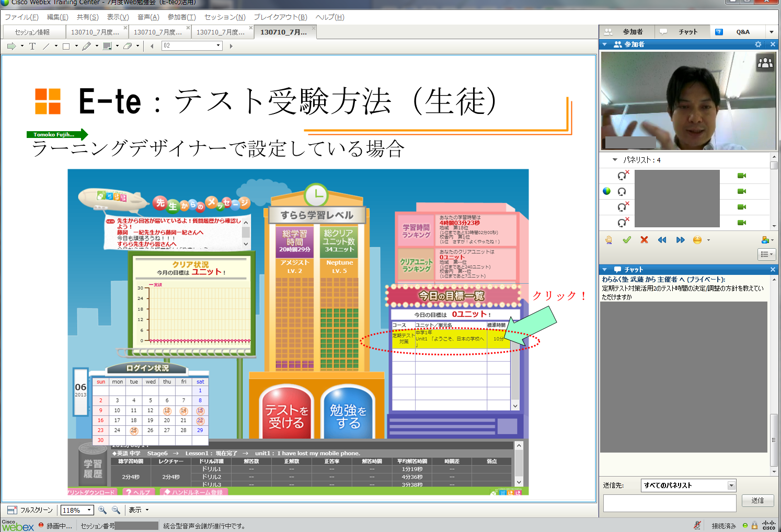Click the Raise Hand icon
This screenshot has height=532, width=781.
(609, 240)
